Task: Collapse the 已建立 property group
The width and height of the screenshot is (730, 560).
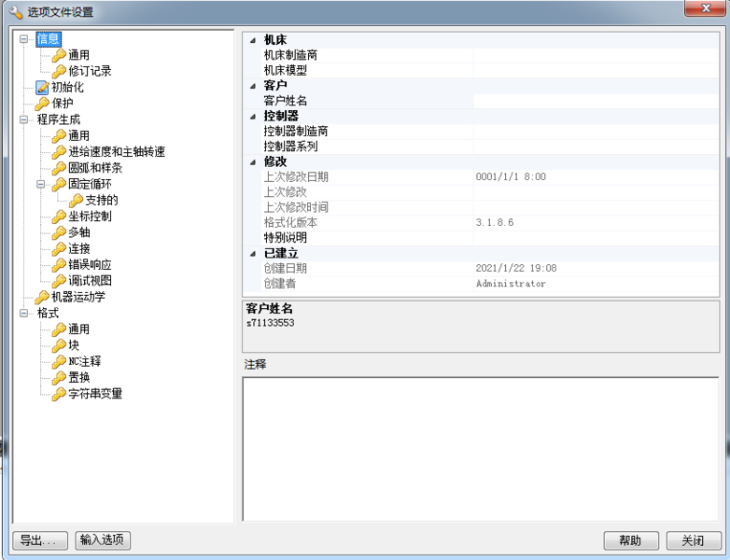Action: 253,254
